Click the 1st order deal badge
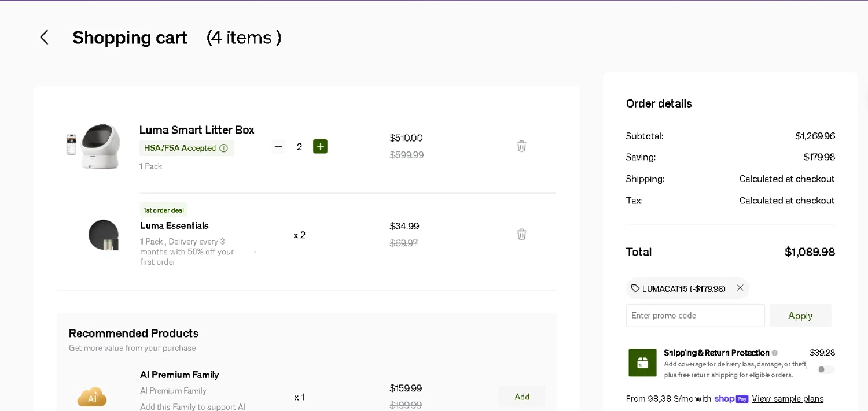Screen dimensions: 868x411 (164, 210)
